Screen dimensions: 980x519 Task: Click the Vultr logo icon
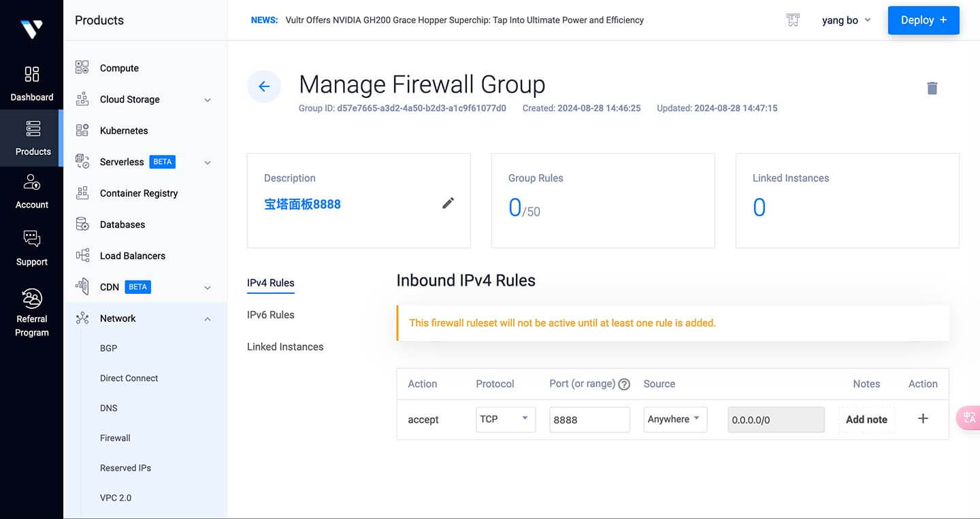(x=31, y=29)
